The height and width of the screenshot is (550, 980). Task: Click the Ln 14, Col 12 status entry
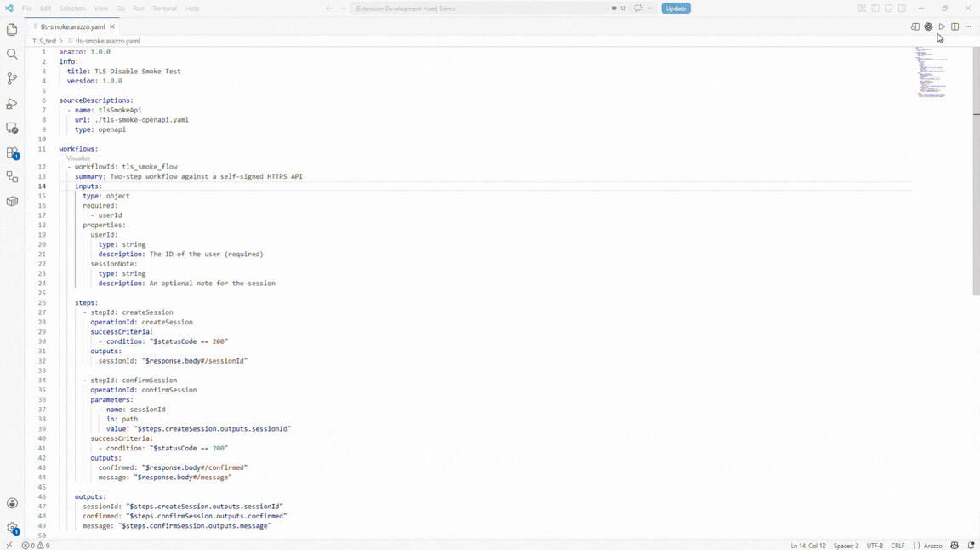coord(807,546)
